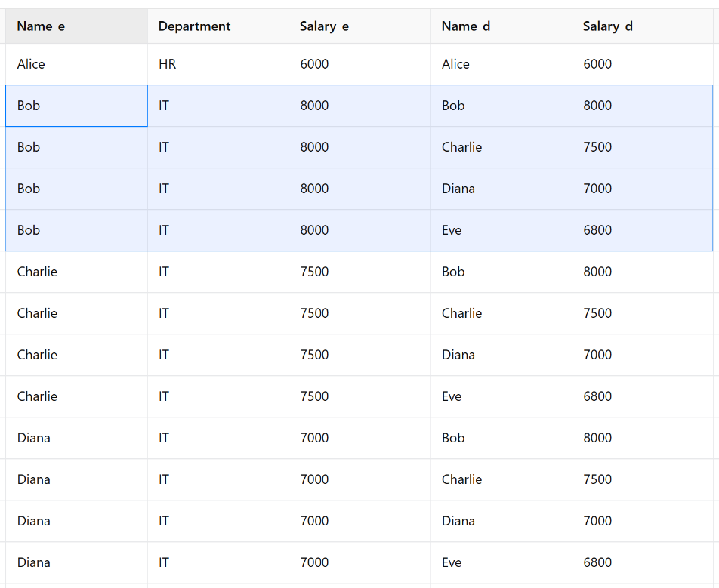Click the Name_e column header
Viewport: 719px width, 588px height.
tap(76, 26)
